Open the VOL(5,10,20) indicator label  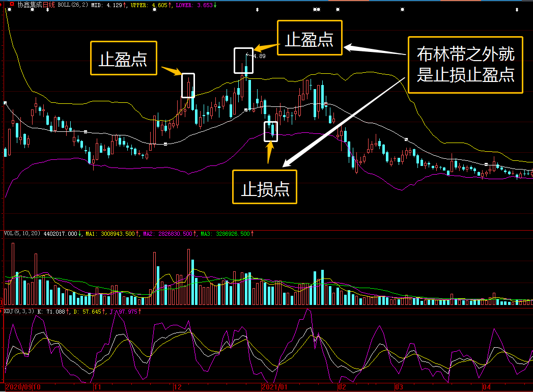point(22,234)
